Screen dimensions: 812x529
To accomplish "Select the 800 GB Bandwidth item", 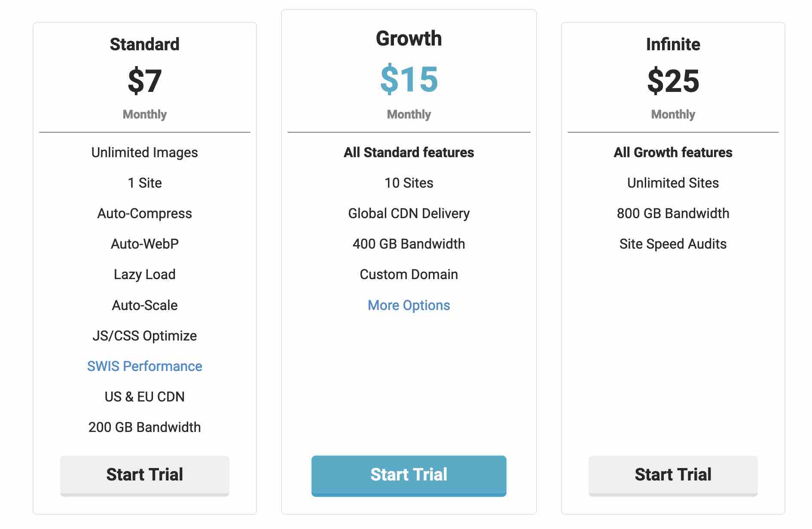I will point(673,213).
